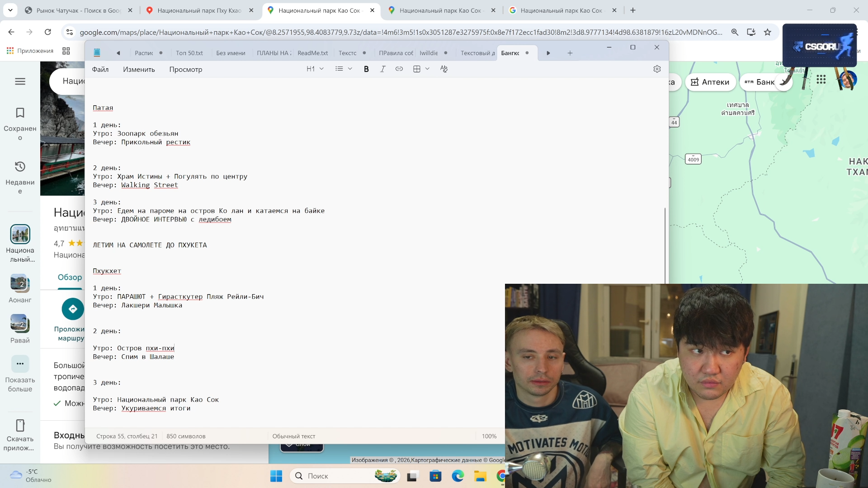Image resolution: width=868 pixels, height=488 pixels.
Task: Open the Файл menu
Action: (x=100, y=70)
